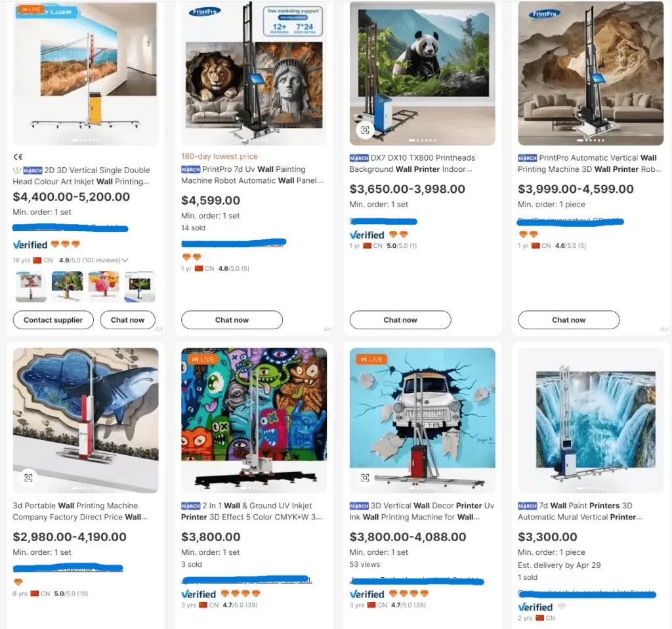The width and height of the screenshot is (672, 629).
Task: Click carousel dots on lion and statue image
Action: coord(254,140)
